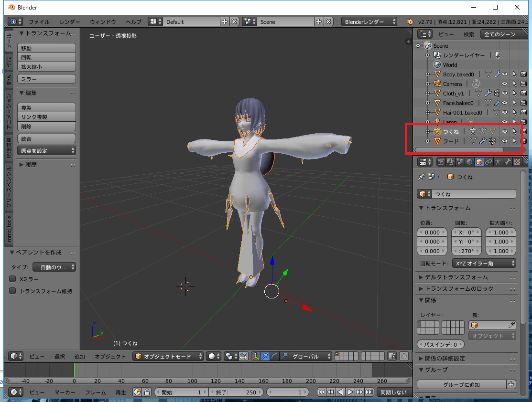The width and height of the screenshot is (532, 402).
Task: Open the checkered Texture properties tab
Action: click(517, 162)
